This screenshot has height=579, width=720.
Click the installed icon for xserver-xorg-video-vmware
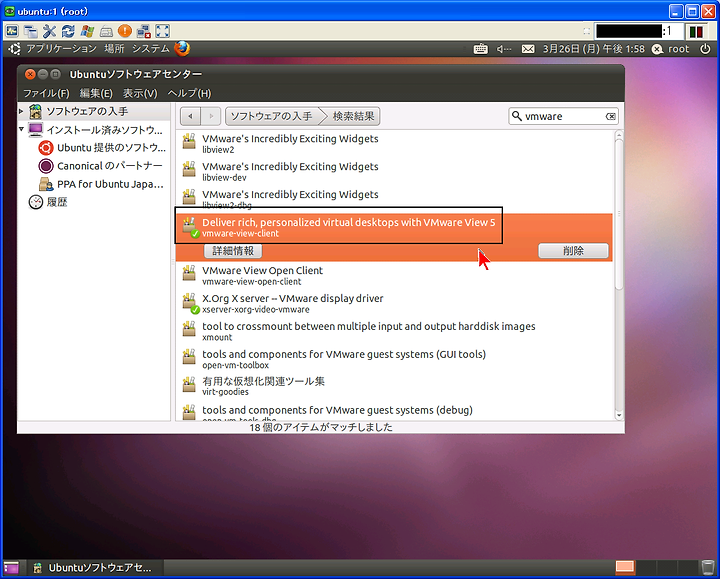[x=190, y=303]
